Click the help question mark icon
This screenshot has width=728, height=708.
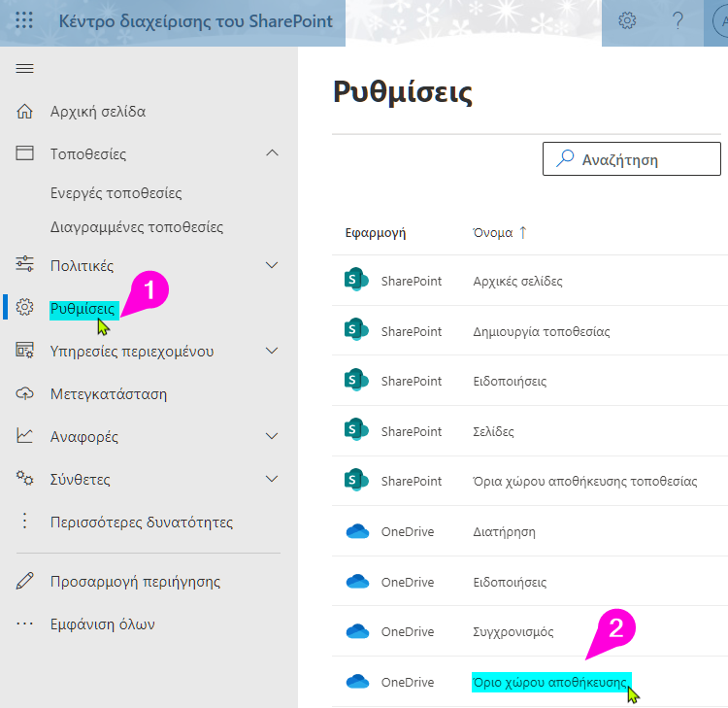tap(678, 21)
